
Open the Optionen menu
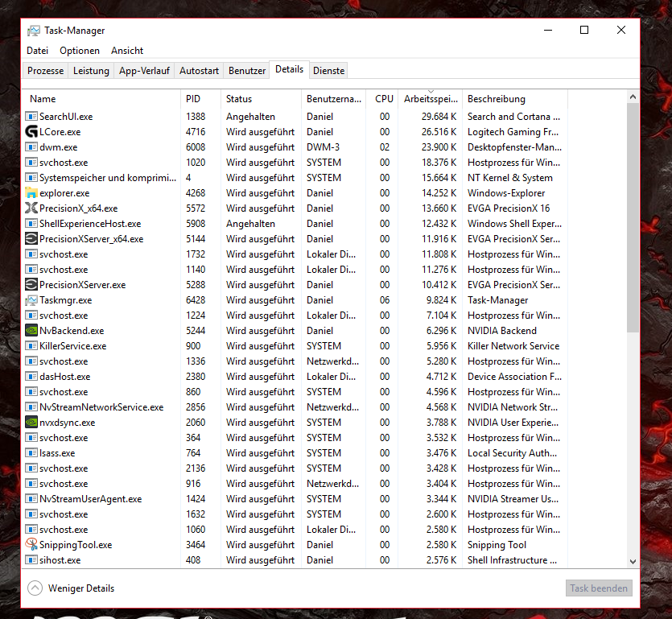point(80,51)
